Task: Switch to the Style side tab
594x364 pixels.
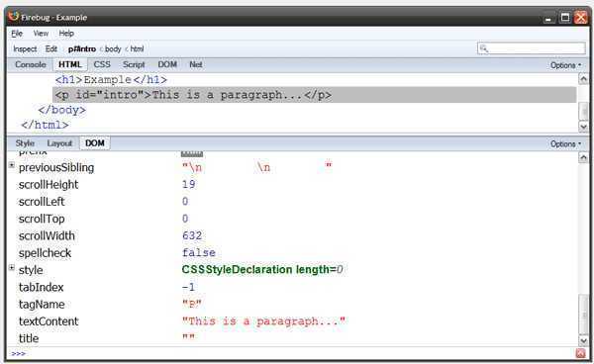Action: [25, 143]
